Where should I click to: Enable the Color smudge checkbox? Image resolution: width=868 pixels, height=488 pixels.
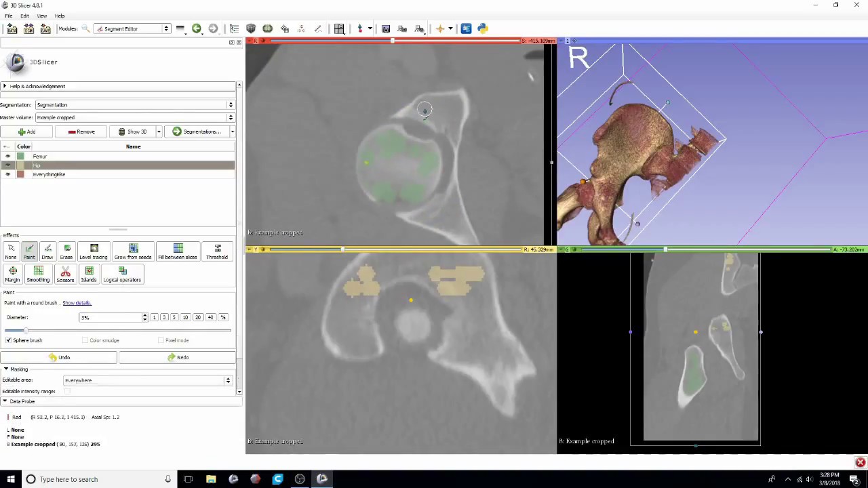pyautogui.click(x=85, y=340)
